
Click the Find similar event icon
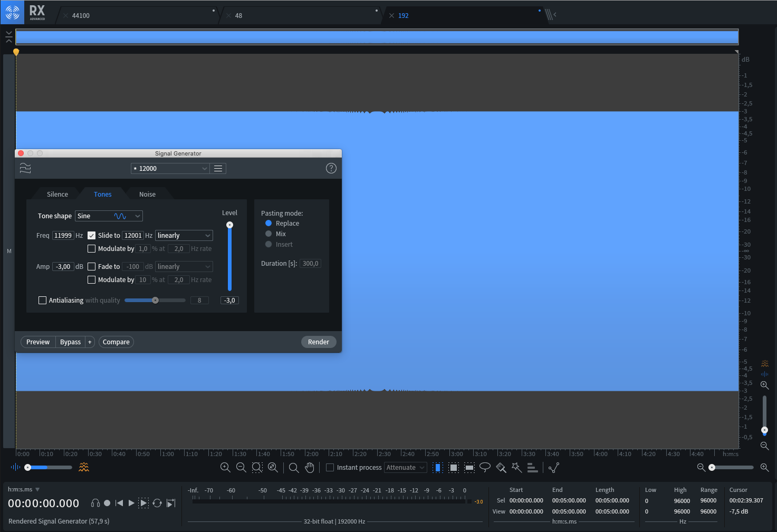pos(554,467)
